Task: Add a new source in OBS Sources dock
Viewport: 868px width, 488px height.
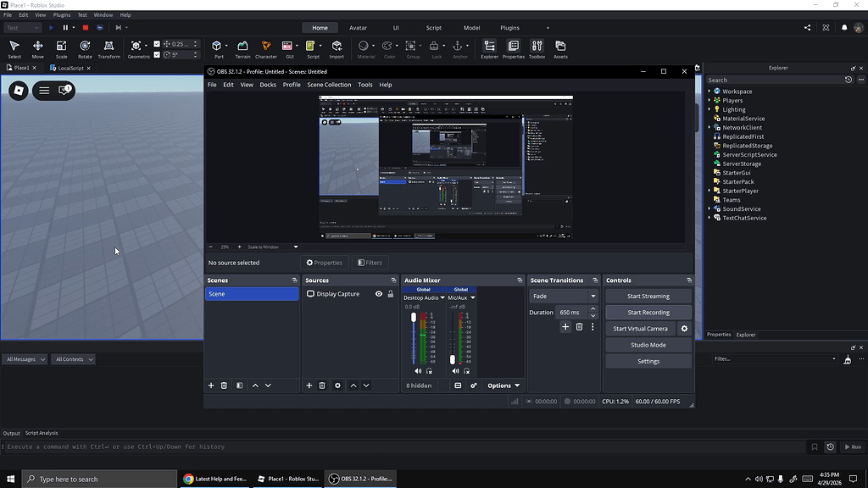Action: pos(309,385)
